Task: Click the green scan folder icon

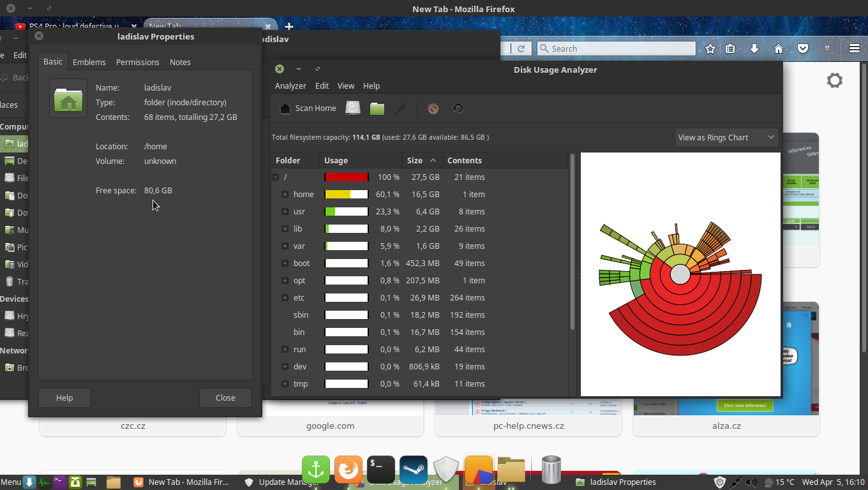Action: [377, 108]
